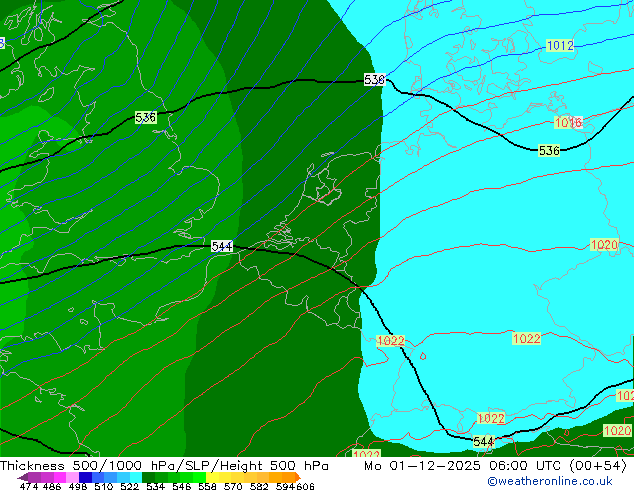The height and width of the screenshot is (490, 634).
Task: Click the blue 1012 isobar label
Action: tap(560, 46)
